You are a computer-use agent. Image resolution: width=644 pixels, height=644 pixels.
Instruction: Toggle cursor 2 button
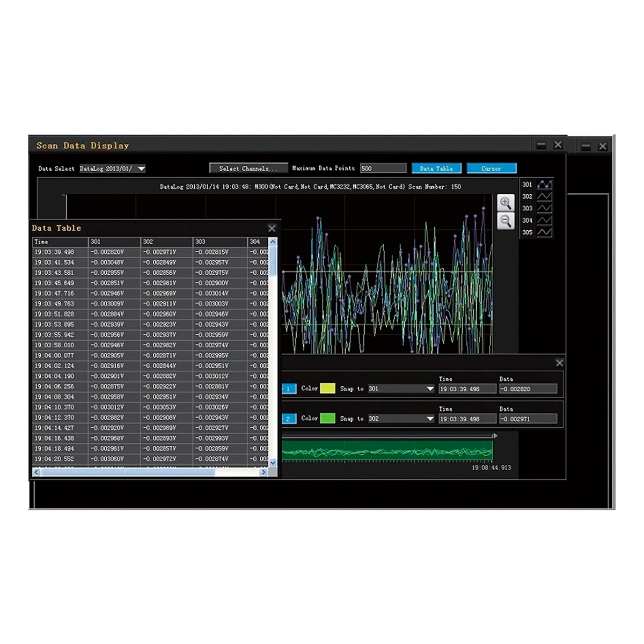(x=289, y=419)
